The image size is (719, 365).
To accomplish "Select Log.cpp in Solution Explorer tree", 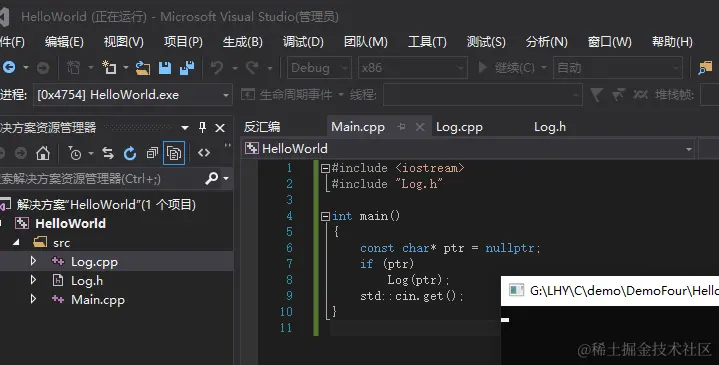I will click(94, 262).
